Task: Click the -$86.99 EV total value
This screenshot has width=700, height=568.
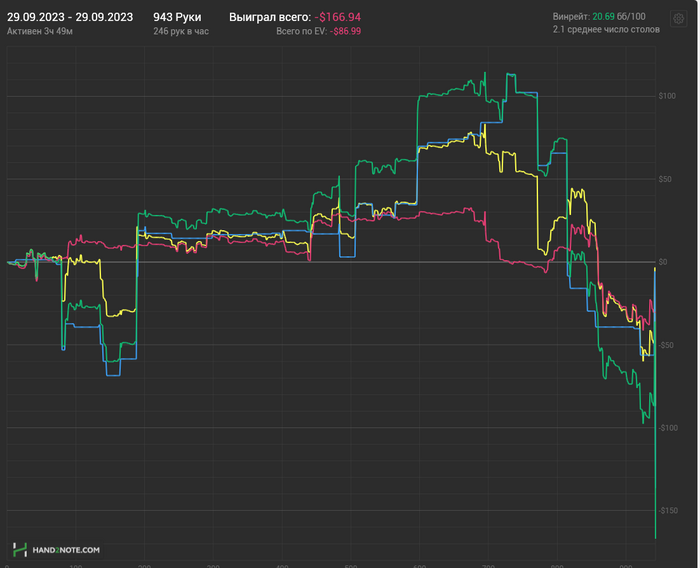Action: pos(346,31)
